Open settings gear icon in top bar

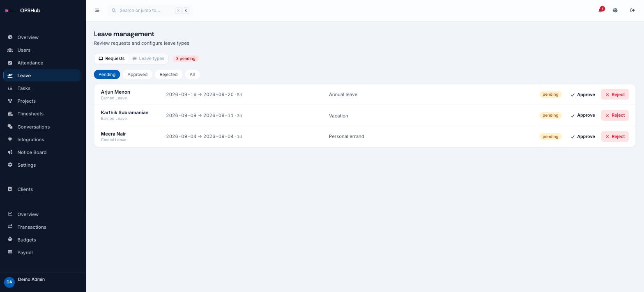[x=615, y=10]
